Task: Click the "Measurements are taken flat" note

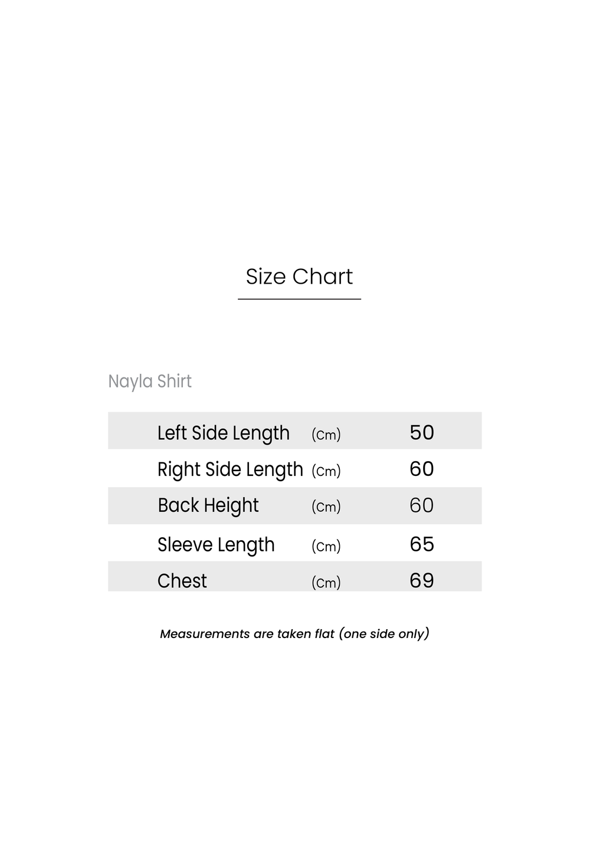Action: coord(247,634)
